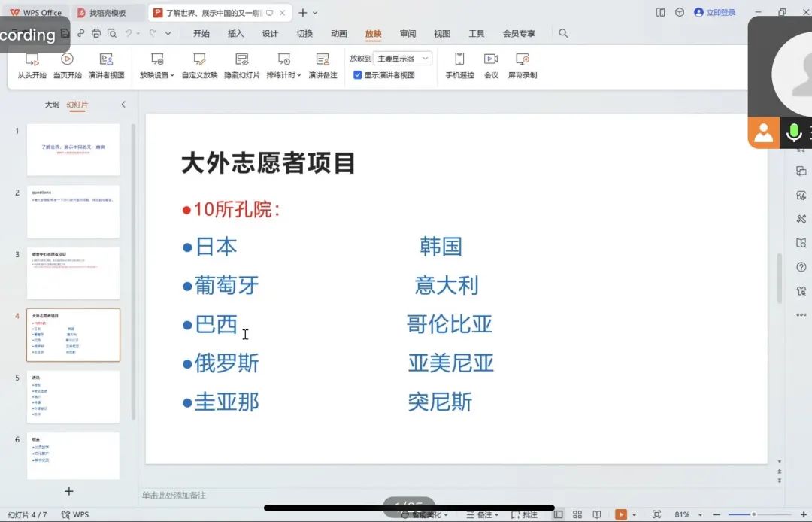
Task: Switch to slide sorter view in status bar
Action: [577, 515]
